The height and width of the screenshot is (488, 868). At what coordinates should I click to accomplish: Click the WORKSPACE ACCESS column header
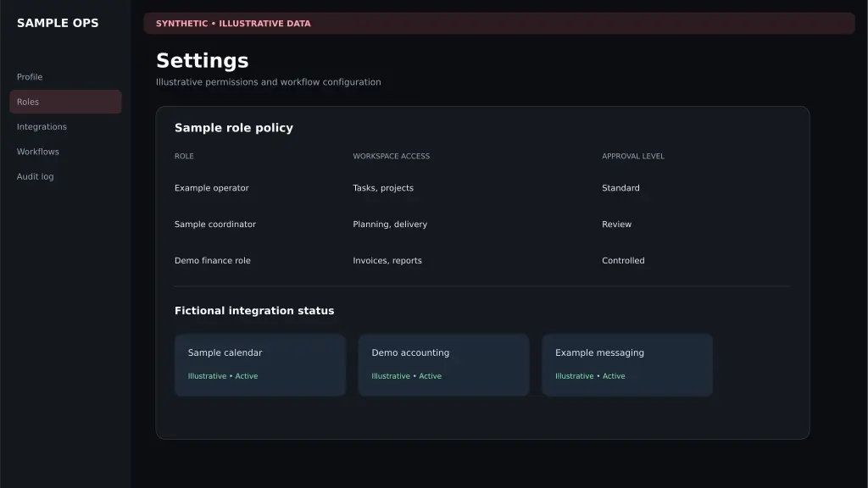[x=391, y=156]
